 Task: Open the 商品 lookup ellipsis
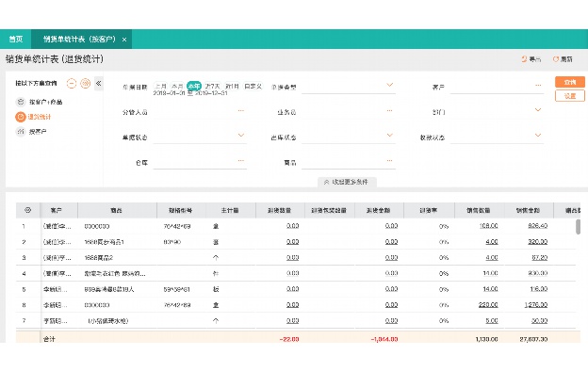click(x=389, y=160)
